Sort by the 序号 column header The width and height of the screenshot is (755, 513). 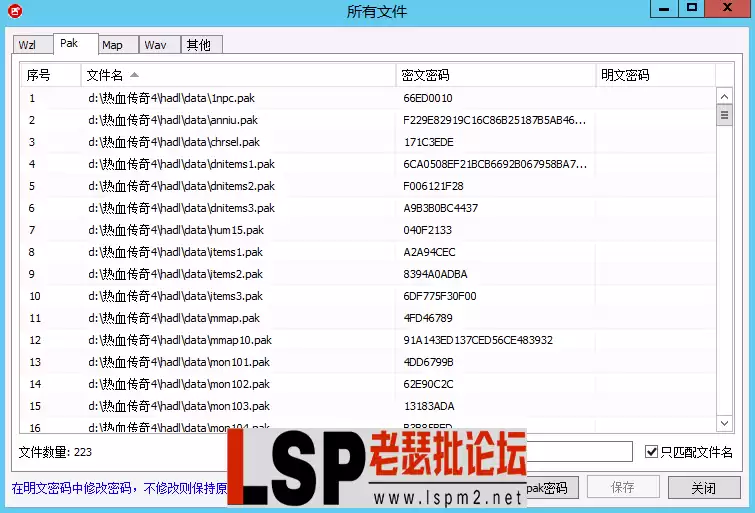51,75
